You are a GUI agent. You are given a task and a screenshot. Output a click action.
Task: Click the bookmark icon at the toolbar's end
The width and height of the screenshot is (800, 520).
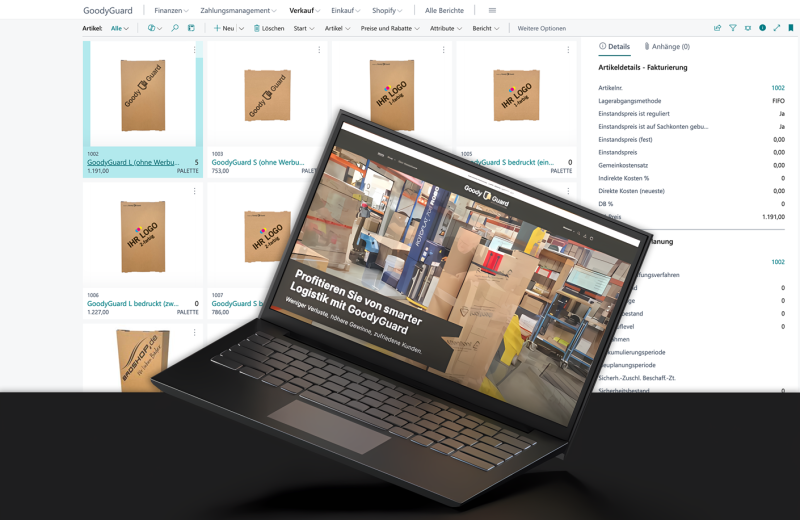click(791, 28)
